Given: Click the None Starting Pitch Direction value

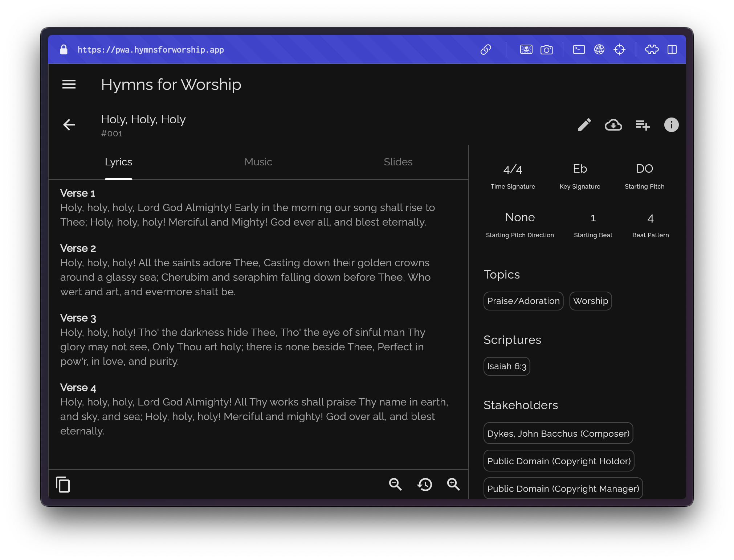Looking at the screenshot, I should (520, 217).
